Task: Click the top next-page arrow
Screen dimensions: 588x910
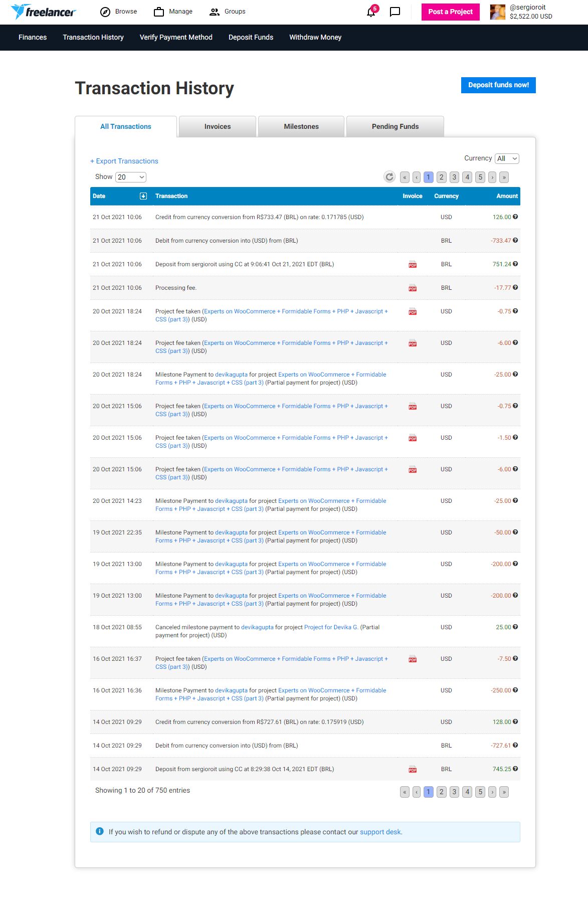Action: pyautogui.click(x=492, y=177)
